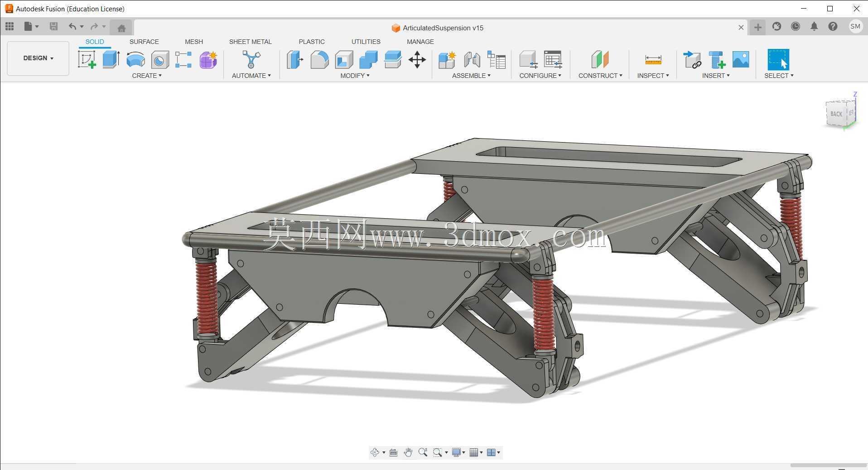The image size is (868, 470).
Task: Open the DESIGN workspace dropdown
Action: point(38,58)
